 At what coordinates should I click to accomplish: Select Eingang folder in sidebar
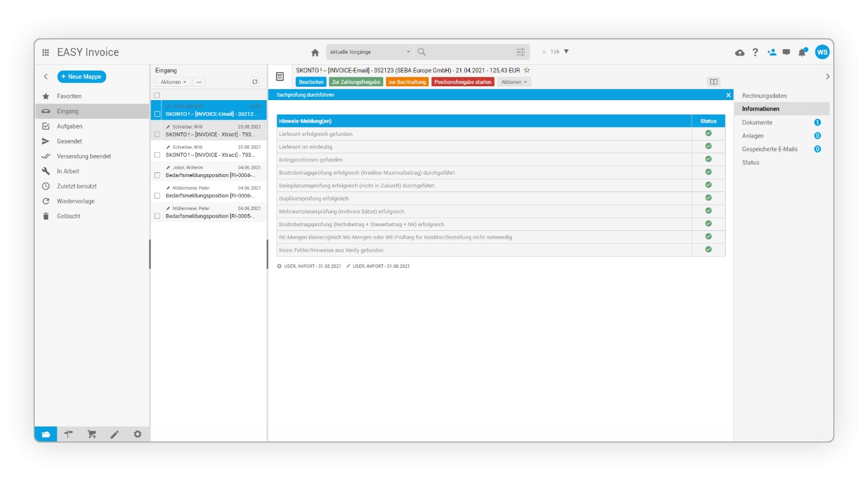[93, 111]
